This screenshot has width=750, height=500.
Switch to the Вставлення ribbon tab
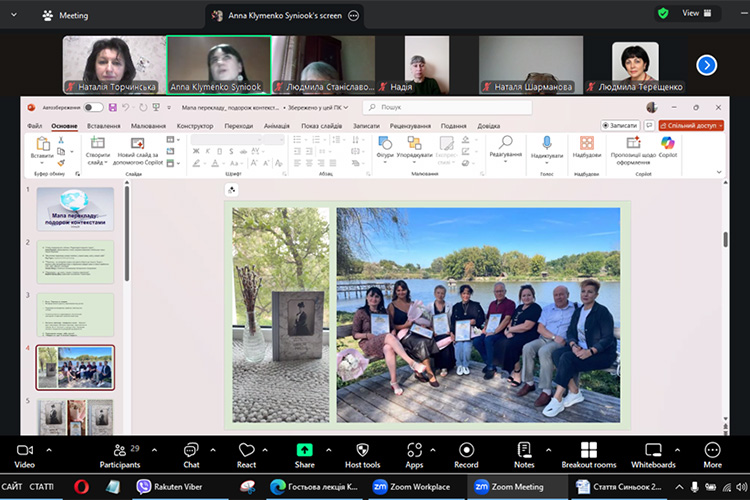(103, 126)
